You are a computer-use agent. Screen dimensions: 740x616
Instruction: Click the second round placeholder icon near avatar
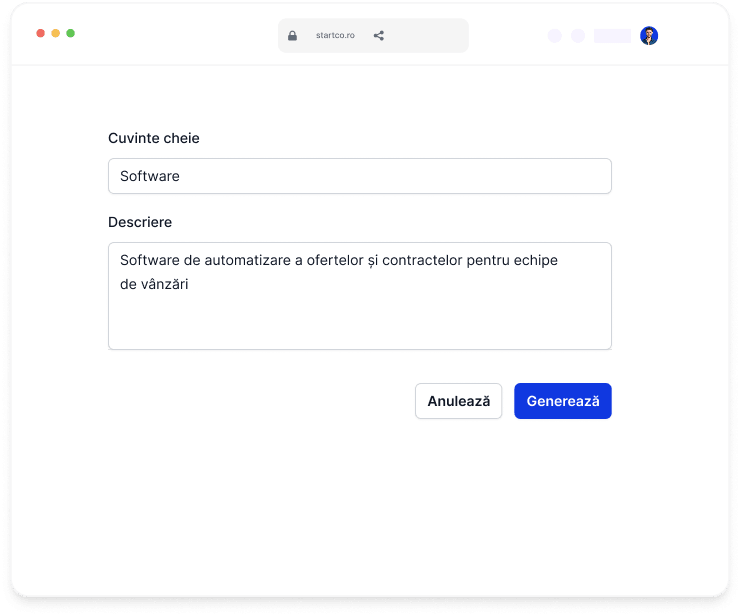tap(578, 36)
